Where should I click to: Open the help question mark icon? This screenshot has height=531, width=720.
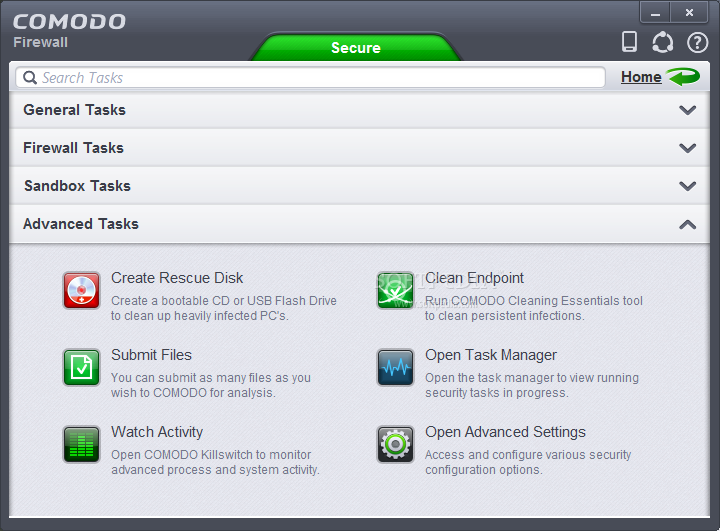(x=697, y=43)
